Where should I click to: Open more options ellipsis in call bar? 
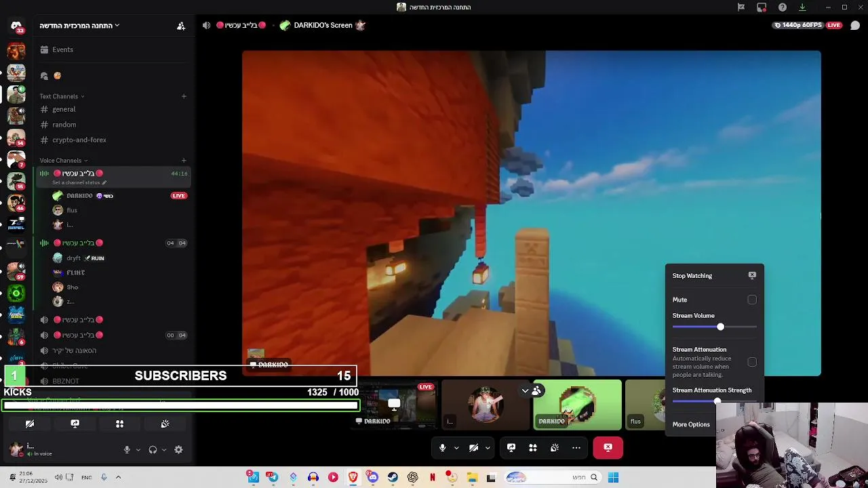[576, 447]
